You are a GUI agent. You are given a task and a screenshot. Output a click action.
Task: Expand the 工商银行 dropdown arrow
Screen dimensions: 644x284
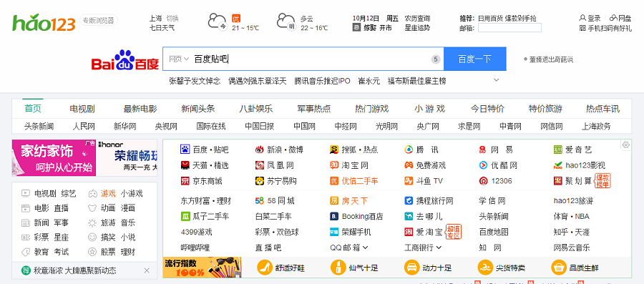pyautogui.click(x=439, y=248)
